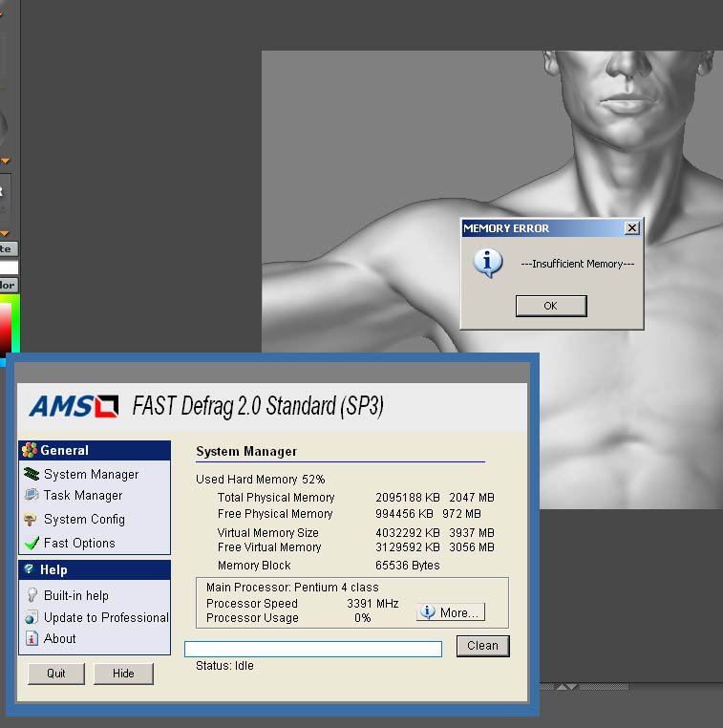Click the green checkmark Fast Options icon
This screenshot has width=723, height=728.
(x=32, y=543)
